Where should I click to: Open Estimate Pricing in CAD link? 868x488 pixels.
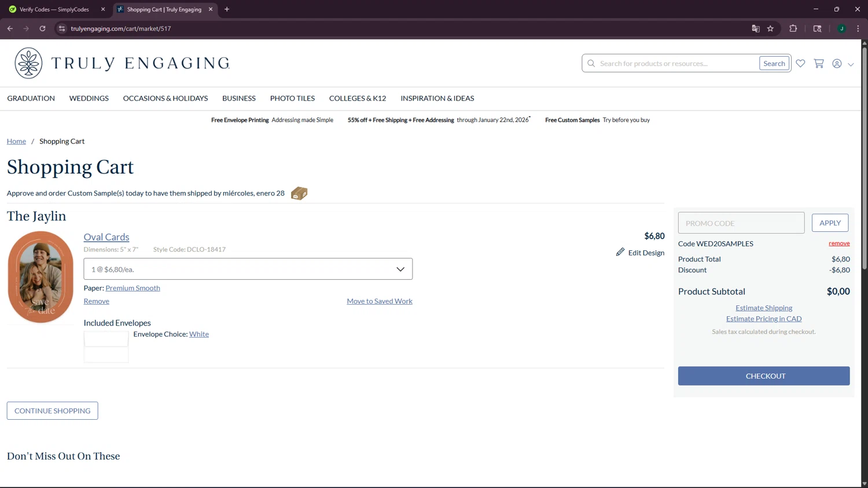pos(764,319)
